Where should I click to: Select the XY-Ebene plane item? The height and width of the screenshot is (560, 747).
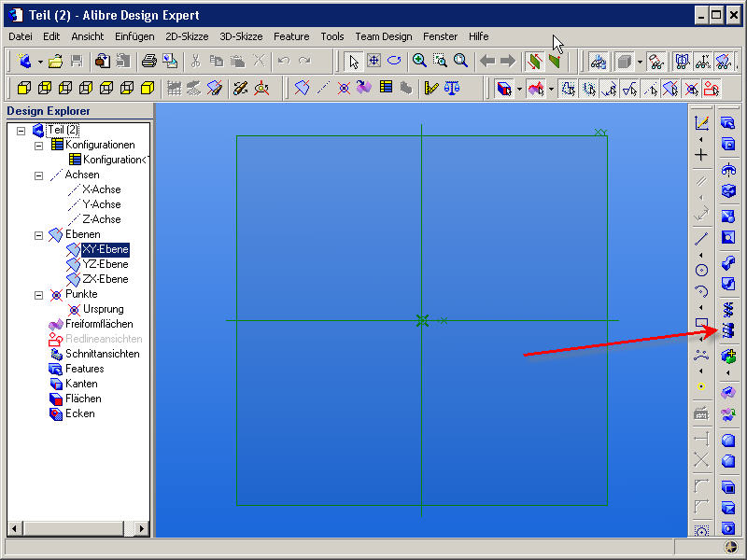pyautogui.click(x=106, y=249)
